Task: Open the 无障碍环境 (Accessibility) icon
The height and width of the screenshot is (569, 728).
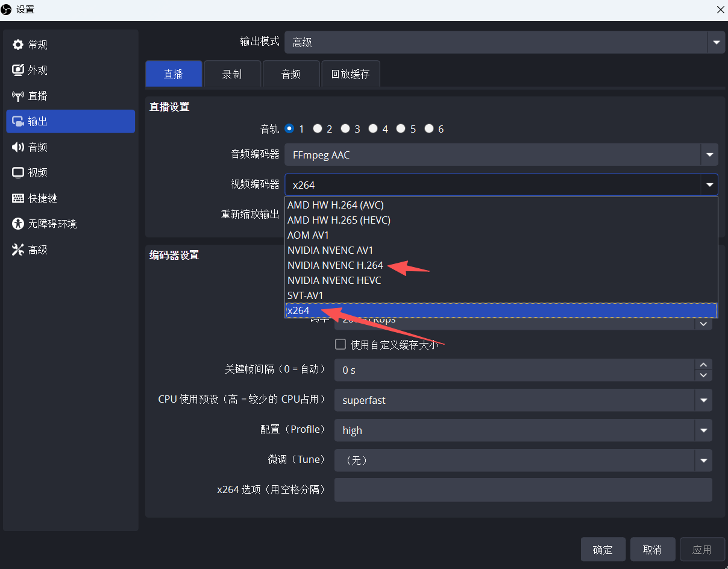Action: tap(17, 224)
